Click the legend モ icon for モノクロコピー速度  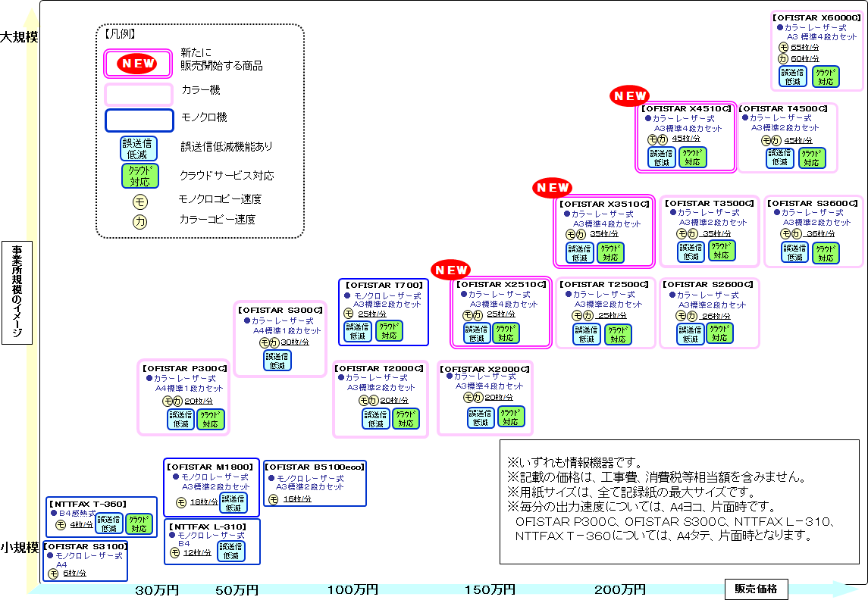(x=140, y=202)
